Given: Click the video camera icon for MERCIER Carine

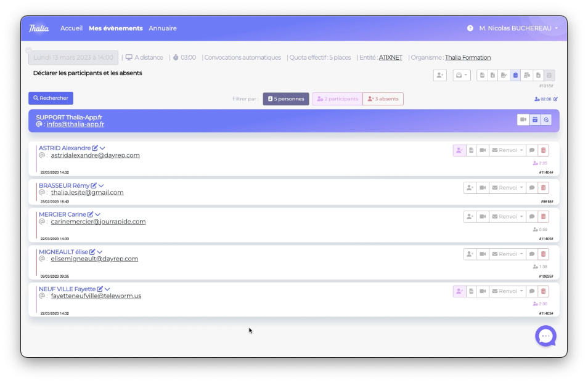Looking at the screenshot, I should click(x=483, y=217).
